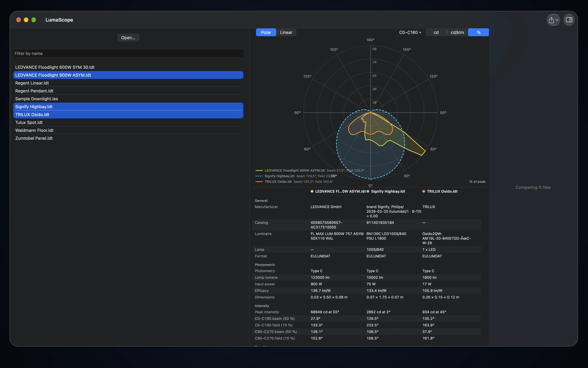Click the Photometric section heading
This screenshot has height=368, width=588.
click(x=265, y=265)
